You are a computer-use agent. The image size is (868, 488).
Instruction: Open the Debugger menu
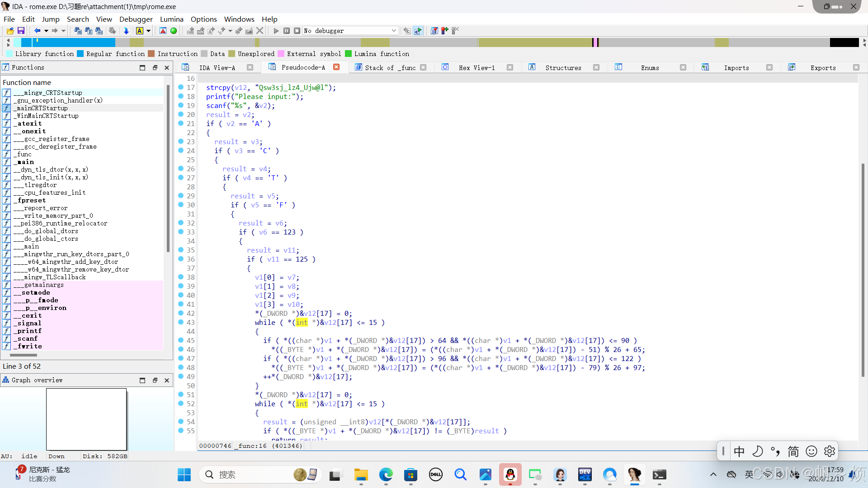click(x=136, y=19)
